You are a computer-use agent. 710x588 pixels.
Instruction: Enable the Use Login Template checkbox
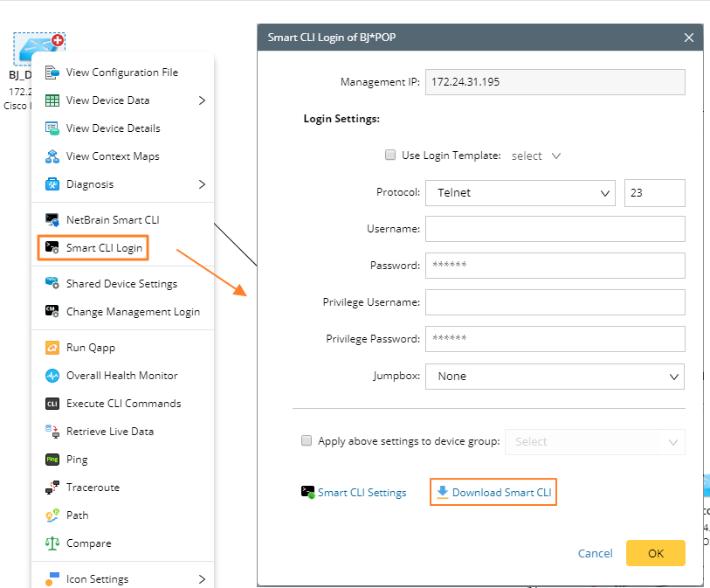[x=390, y=155]
